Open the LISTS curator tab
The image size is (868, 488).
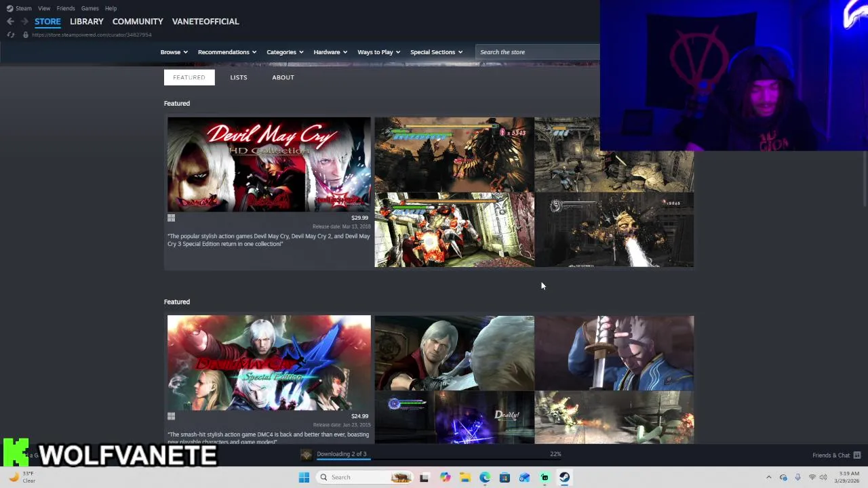(239, 77)
